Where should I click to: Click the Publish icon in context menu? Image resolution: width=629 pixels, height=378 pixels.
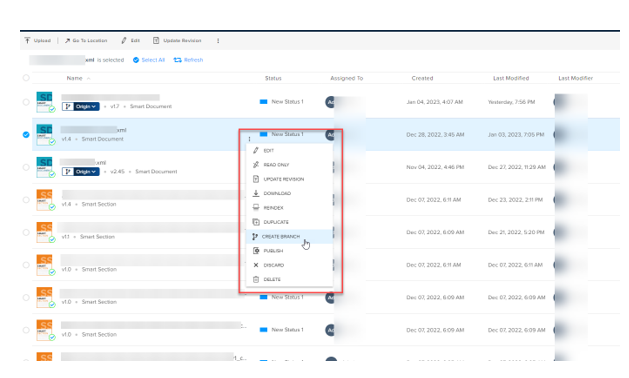click(256, 250)
